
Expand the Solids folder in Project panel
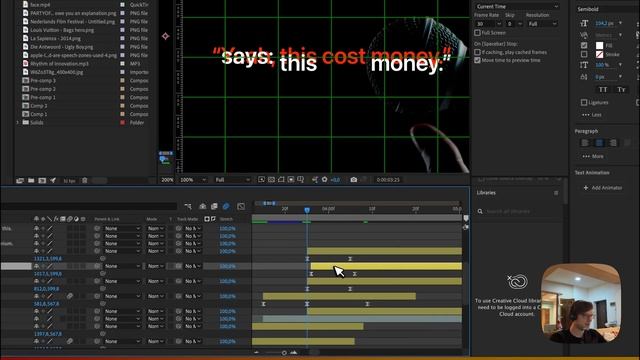[x=18, y=122]
